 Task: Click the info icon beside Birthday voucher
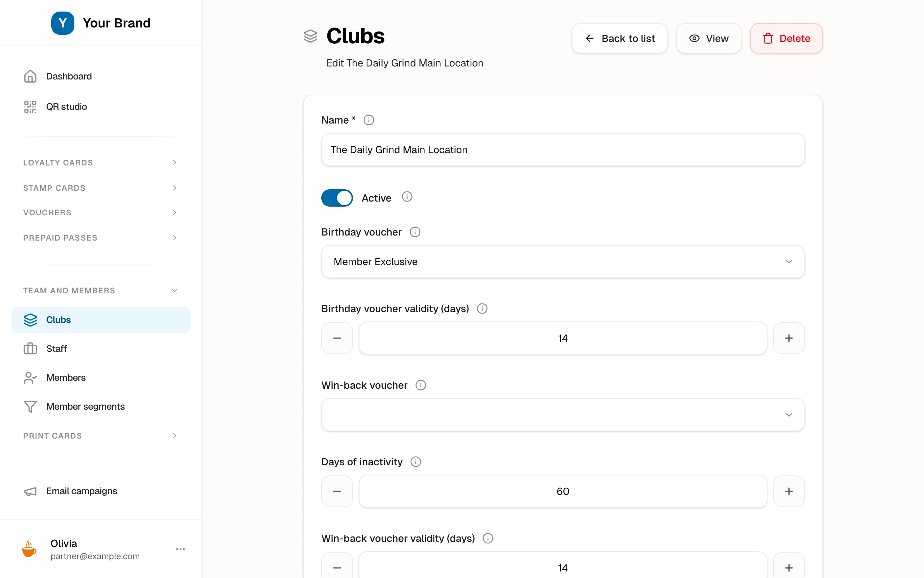415,232
